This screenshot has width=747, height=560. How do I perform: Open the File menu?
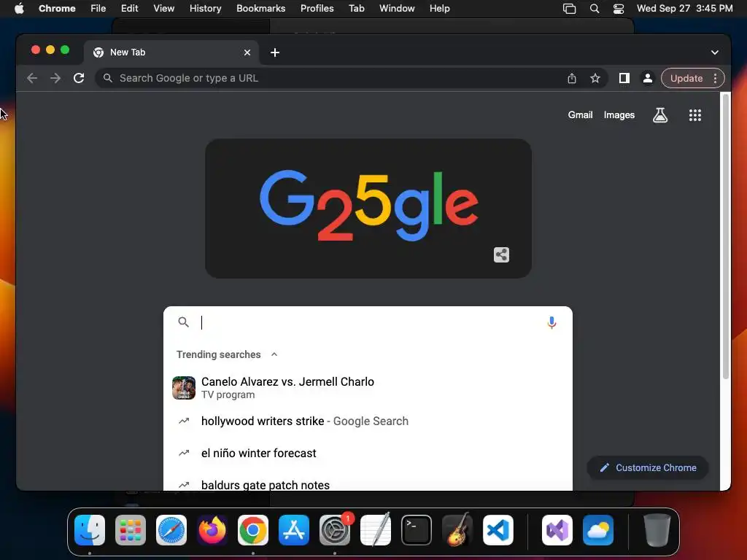coord(98,9)
